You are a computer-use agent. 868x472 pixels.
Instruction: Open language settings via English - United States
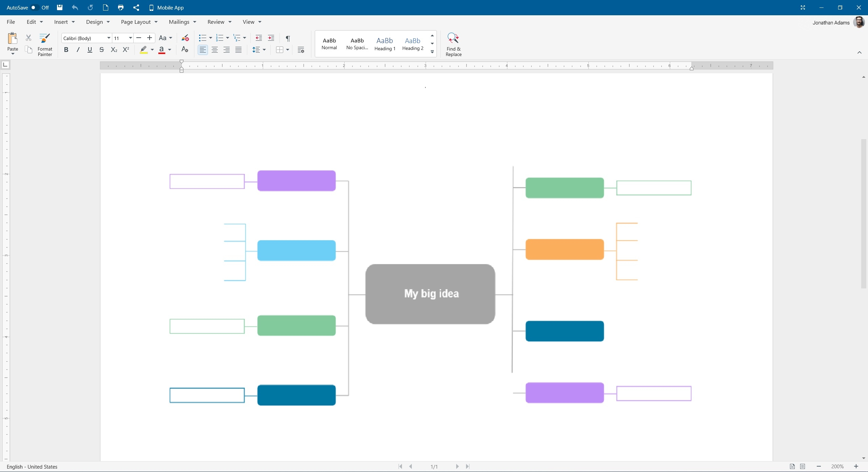point(32,467)
